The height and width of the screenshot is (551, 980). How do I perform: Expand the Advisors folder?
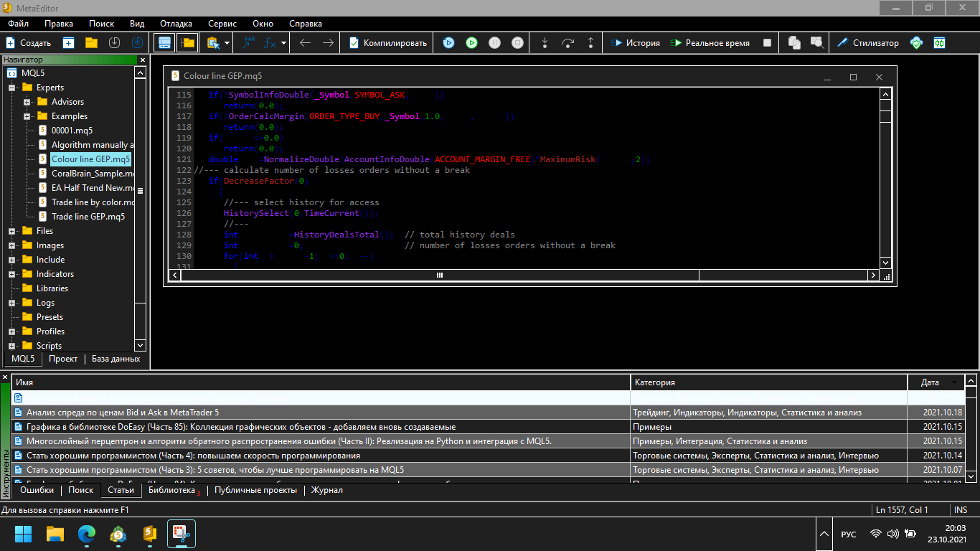(27, 102)
